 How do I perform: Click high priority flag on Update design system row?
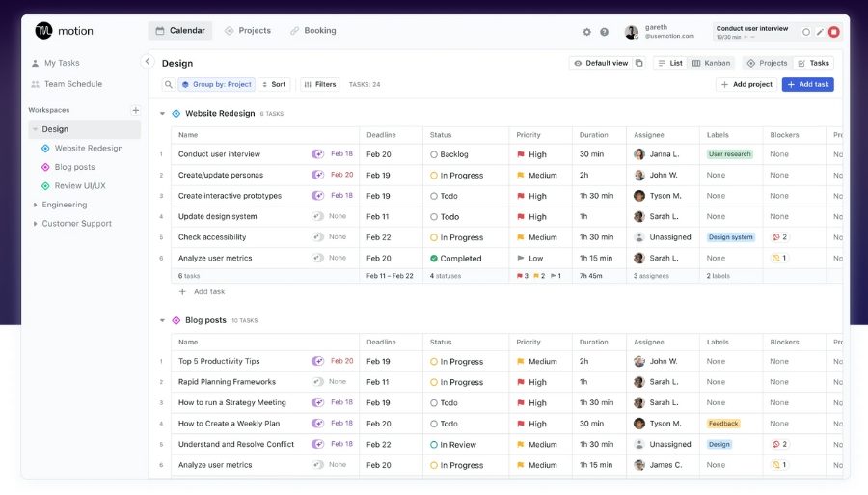point(521,217)
